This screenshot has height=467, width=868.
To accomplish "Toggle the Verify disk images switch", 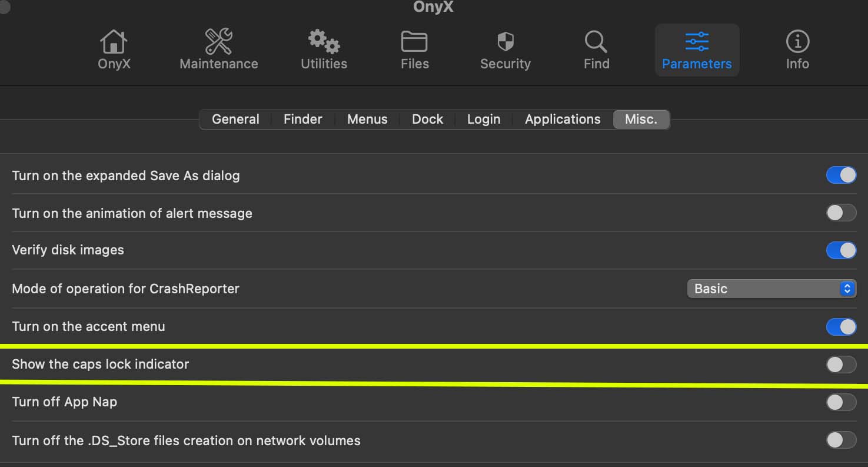I will (841, 250).
